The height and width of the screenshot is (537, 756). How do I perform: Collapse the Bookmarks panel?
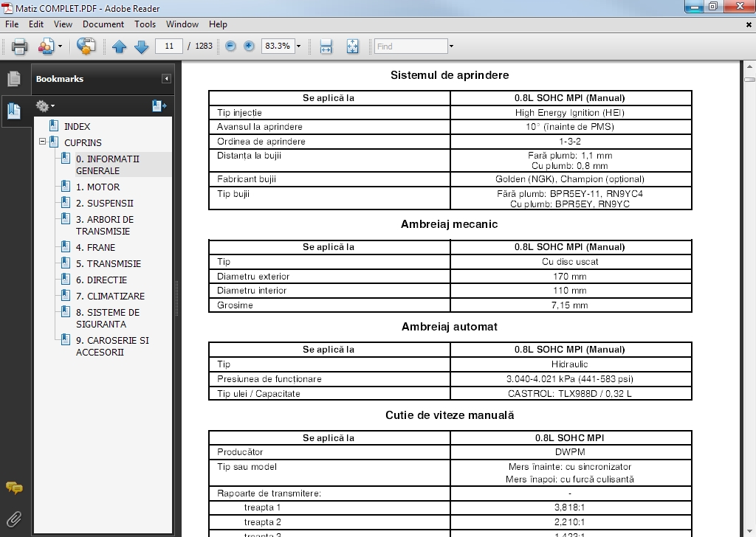pyautogui.click(x=167, y=79)
